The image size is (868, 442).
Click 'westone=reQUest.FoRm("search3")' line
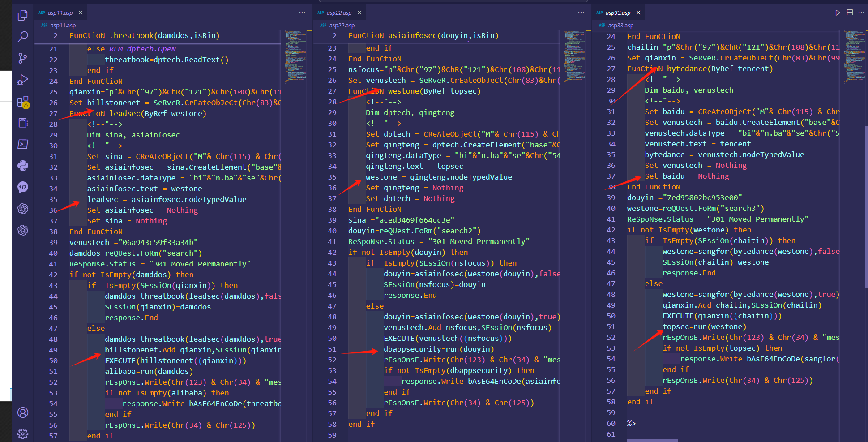click(x=696, y=209)
